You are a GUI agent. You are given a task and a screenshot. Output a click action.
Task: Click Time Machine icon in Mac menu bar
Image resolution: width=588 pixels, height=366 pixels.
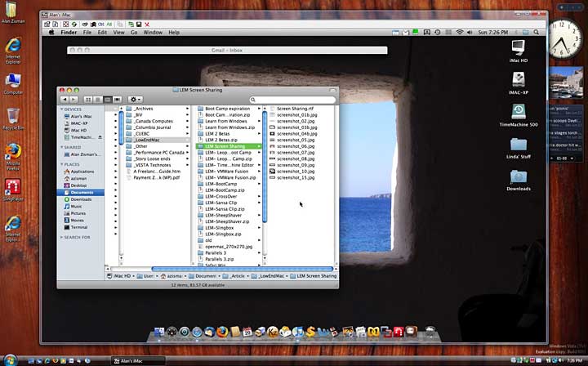pyautogui.click(x=437, y=32)
